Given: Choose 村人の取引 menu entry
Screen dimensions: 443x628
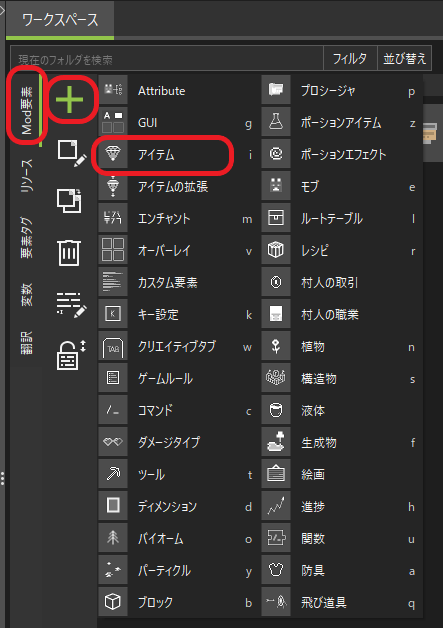Looking at the screenshot, I should 341,282.
